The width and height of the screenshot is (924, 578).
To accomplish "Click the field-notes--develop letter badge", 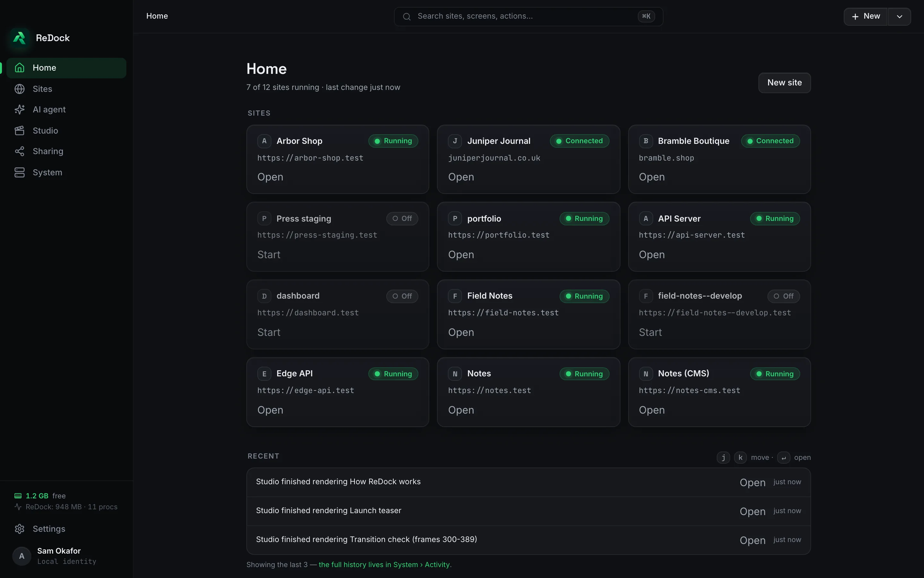I will pos(646,296).
